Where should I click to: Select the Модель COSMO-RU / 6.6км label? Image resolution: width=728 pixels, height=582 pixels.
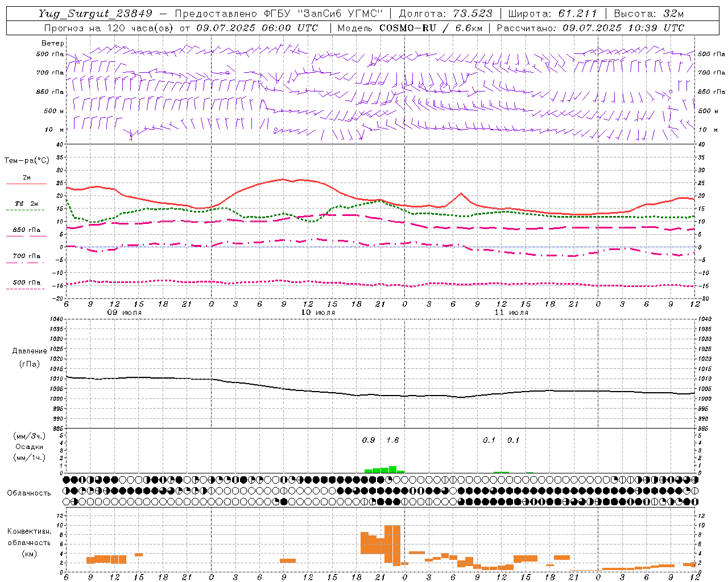[x=409, y=28]
